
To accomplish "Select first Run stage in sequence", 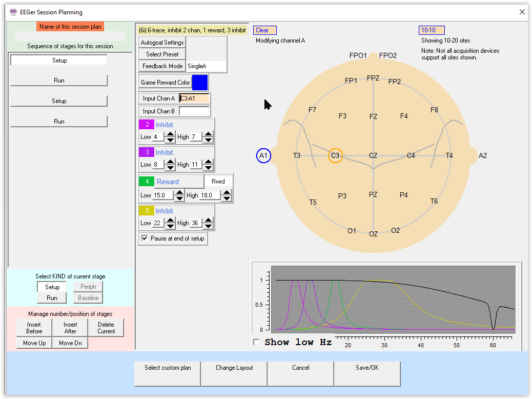I will click(59, 81).
